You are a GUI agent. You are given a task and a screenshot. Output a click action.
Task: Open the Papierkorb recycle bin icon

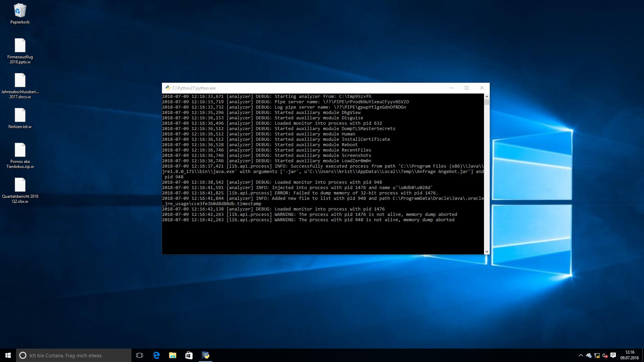click(x=20, y=11)
